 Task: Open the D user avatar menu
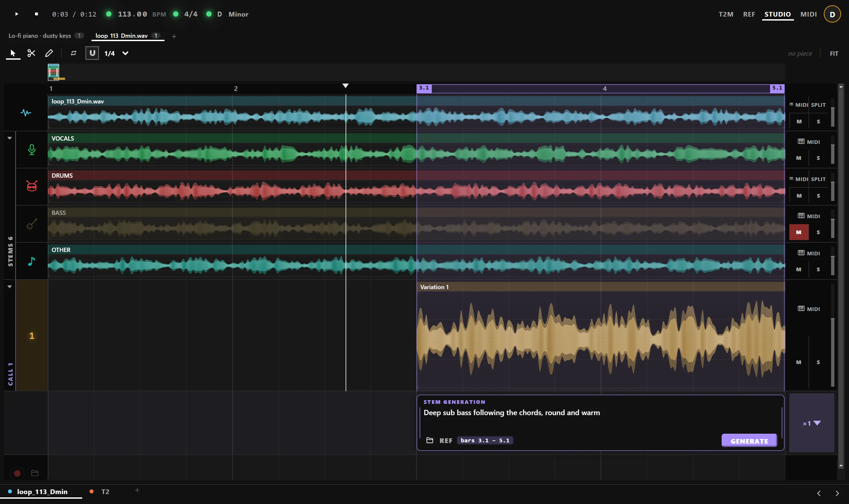pyautogui.click(x=832, y=14)
